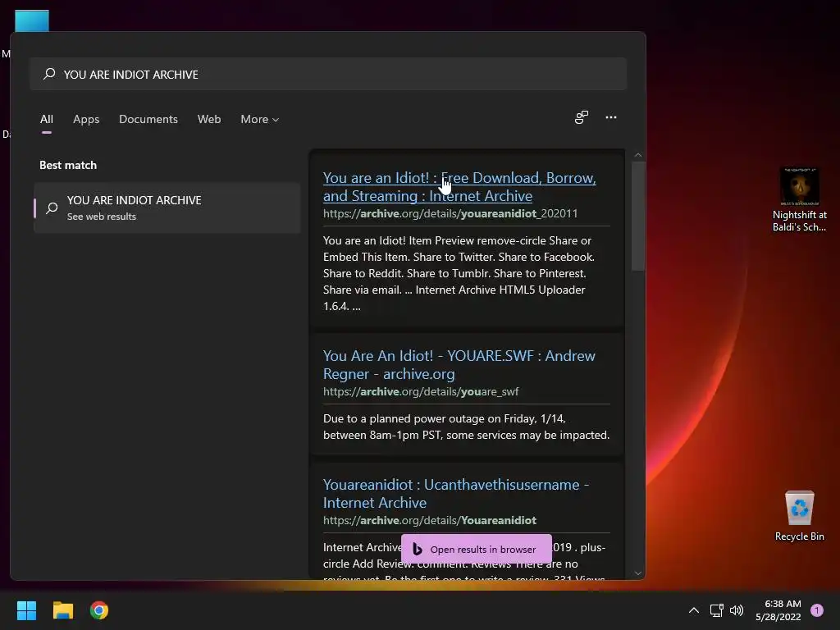Image resolution: width=840 pixels, height=630 pixels.
Task: Click the description text starting You are an Idiot! Item Preview
Action: tap(459, 273)
